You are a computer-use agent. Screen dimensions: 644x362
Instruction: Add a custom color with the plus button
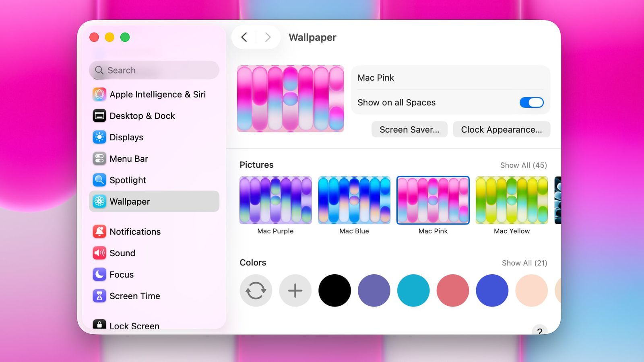[295, 290]
